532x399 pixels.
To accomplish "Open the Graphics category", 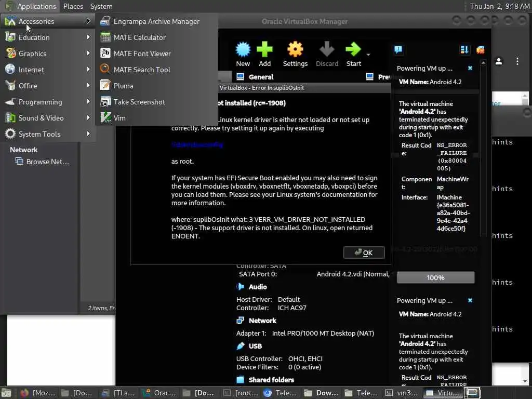I will pyautogui.click(x=47, y=54).
